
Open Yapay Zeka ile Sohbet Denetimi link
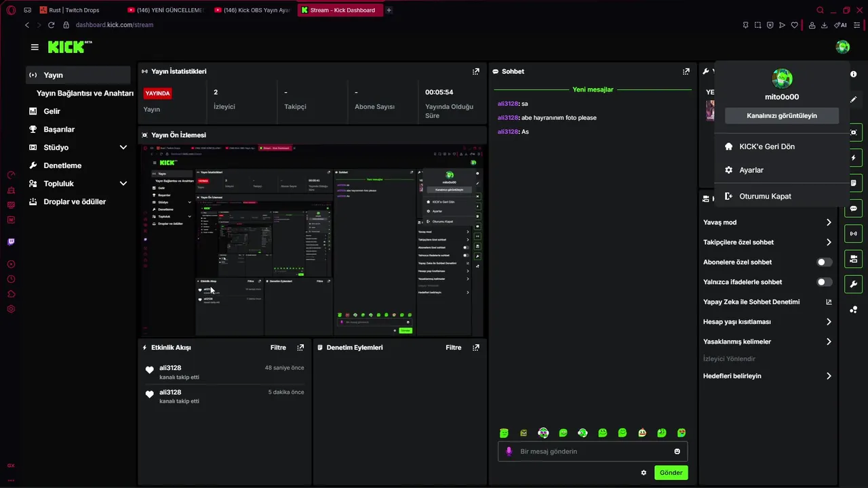click(768, 302)
